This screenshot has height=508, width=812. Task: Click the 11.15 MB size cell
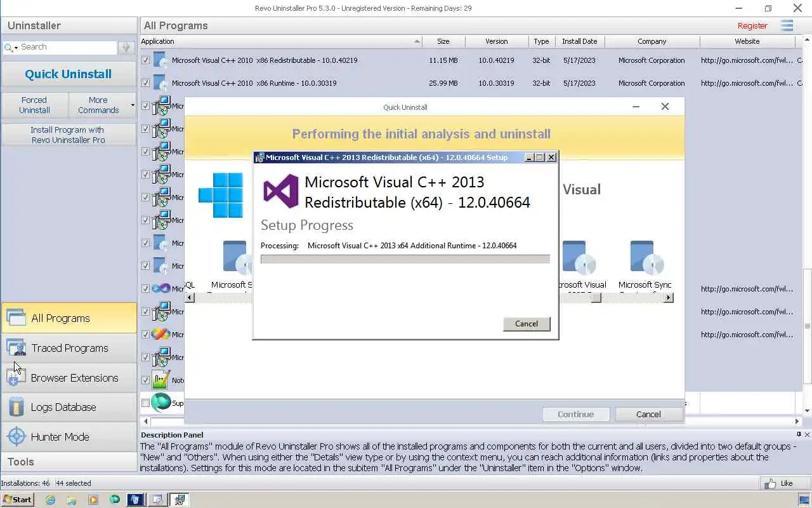tap(443, 60)
